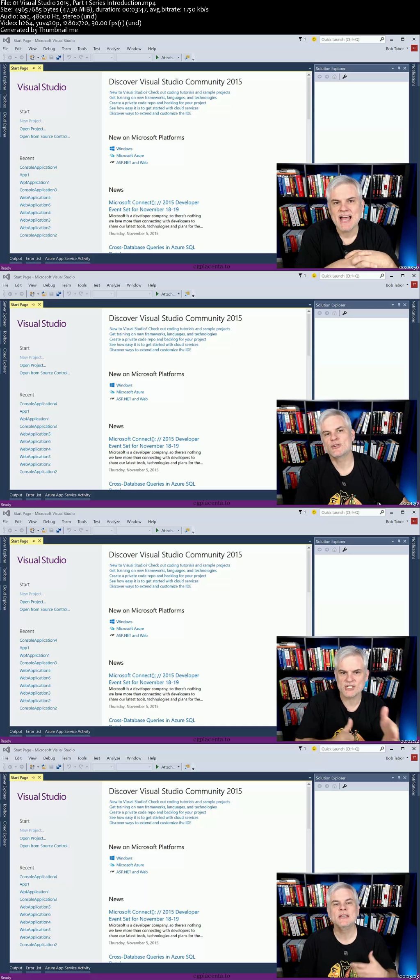The height and width of the screenshot is (980, 420).
Task: Toggle Solution Explorer auto-hide pin in 00:01:32 frame
Action: [399, 305]
